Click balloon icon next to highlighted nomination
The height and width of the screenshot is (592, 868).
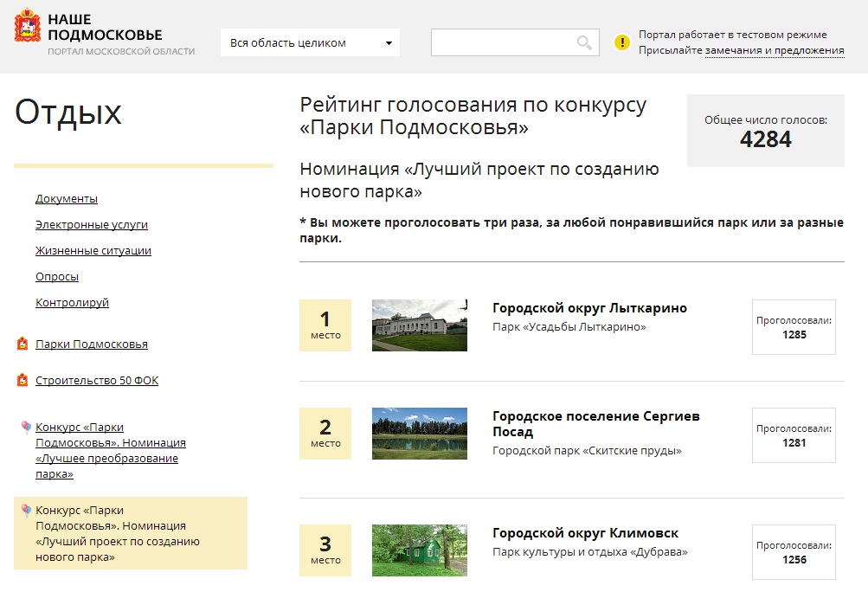[26, 511]
